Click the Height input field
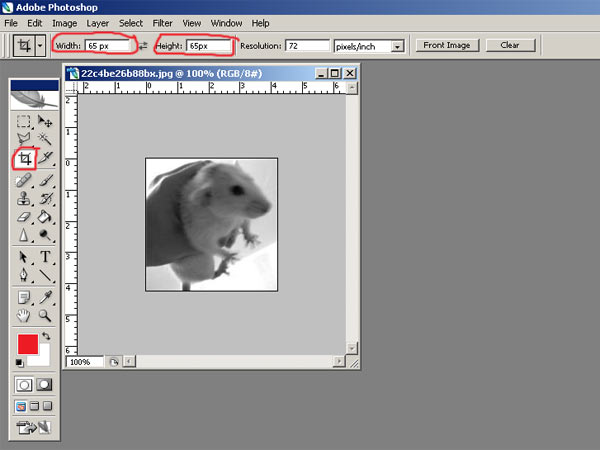Viewport: 600px width, 450px height. click(209, 46)
